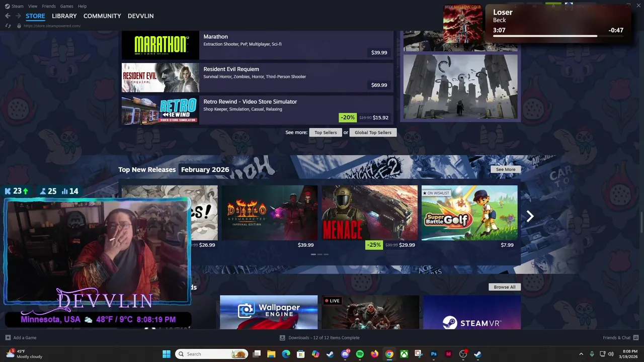
Task: Click the Windows taskbar Search box
Action: [x=211, y=354]
